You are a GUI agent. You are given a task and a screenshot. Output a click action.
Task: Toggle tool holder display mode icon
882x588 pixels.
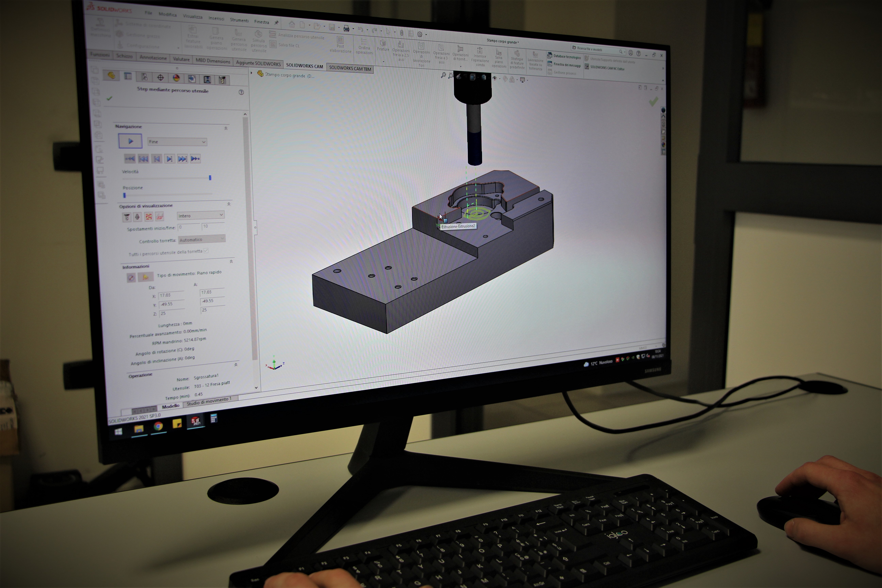(x=138, y=217)
